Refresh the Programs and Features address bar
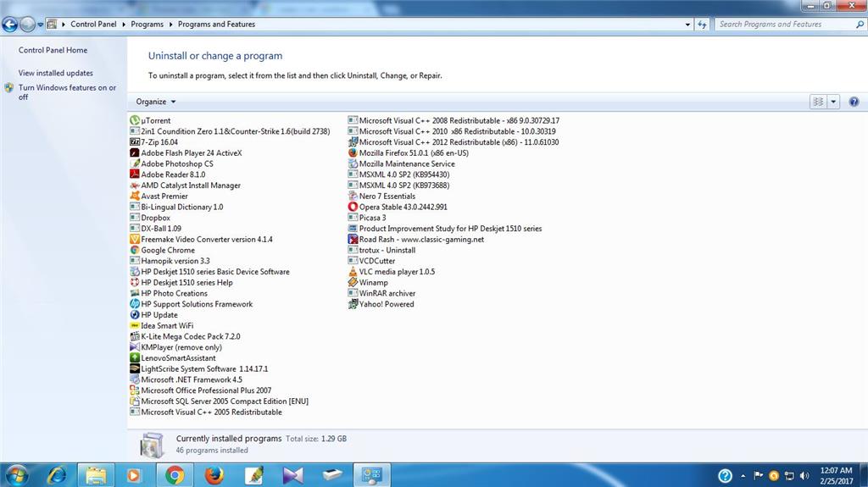Screen dimensions: 868x487 coord(702,25)
